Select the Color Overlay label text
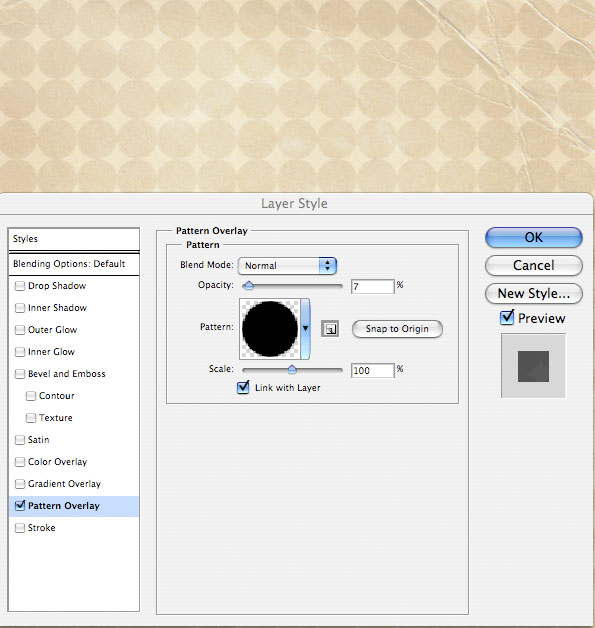The image size is (595, 628). (x=57, y=462)
